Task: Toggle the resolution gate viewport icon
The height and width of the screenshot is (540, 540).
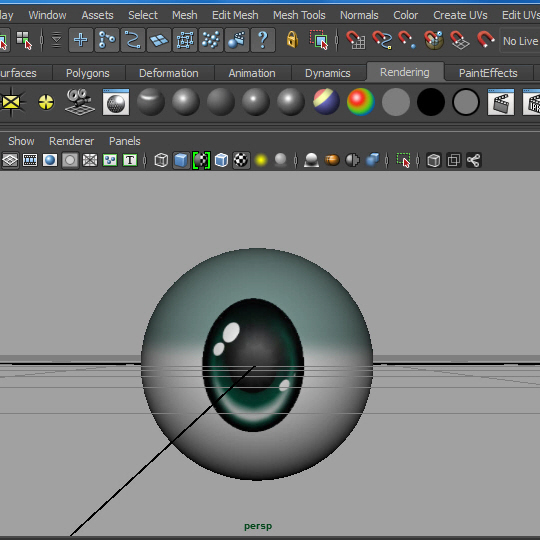Action: click(x=50, y=160)
